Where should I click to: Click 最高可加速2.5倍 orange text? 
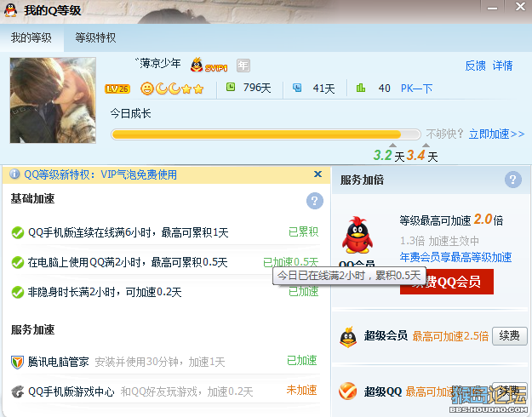tap(450, 336)
